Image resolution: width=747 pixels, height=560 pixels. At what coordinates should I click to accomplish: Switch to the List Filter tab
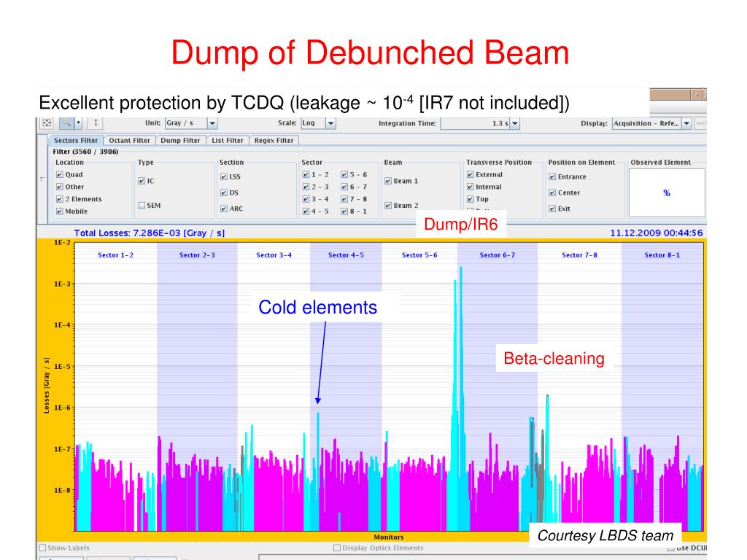[228, 140]
